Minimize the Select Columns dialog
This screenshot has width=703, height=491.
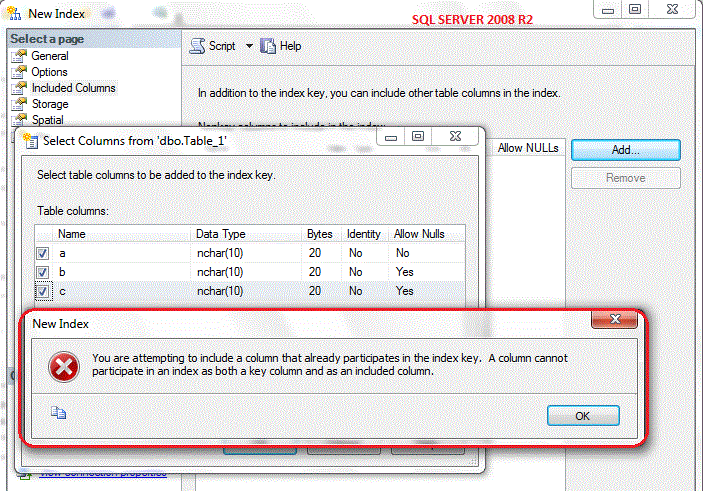click(x=391, y=136)
